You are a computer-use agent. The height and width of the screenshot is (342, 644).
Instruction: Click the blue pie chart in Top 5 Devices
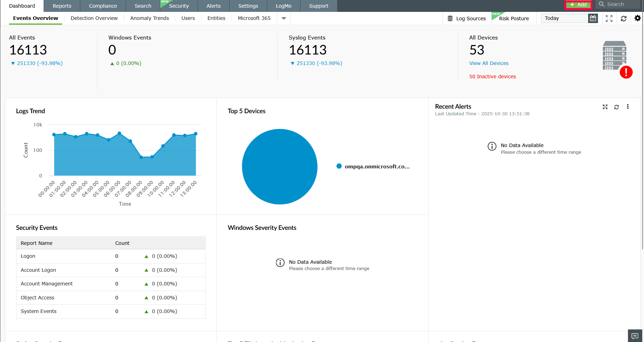280,167
